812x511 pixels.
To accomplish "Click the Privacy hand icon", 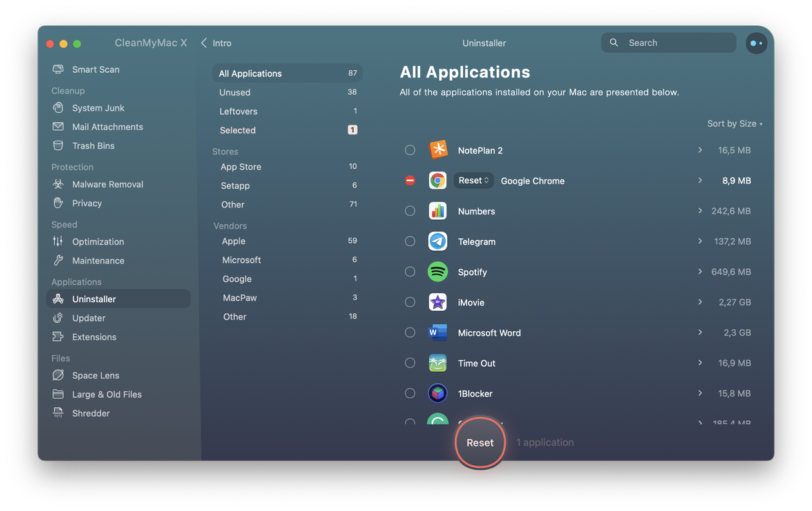I will 58,203.
